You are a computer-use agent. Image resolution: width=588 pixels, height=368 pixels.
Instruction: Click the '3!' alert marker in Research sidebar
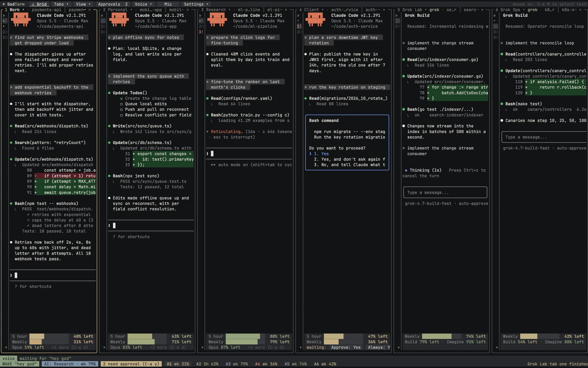pos(201,32)
